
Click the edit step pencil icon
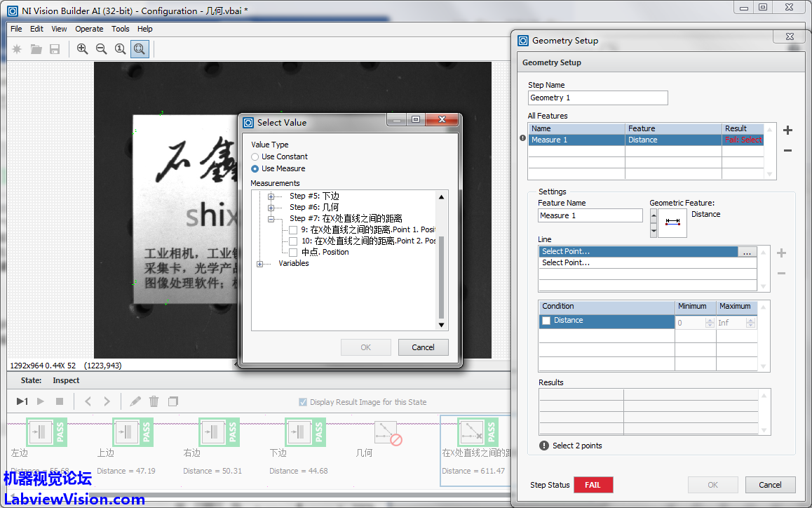click(x=135, y=401)
